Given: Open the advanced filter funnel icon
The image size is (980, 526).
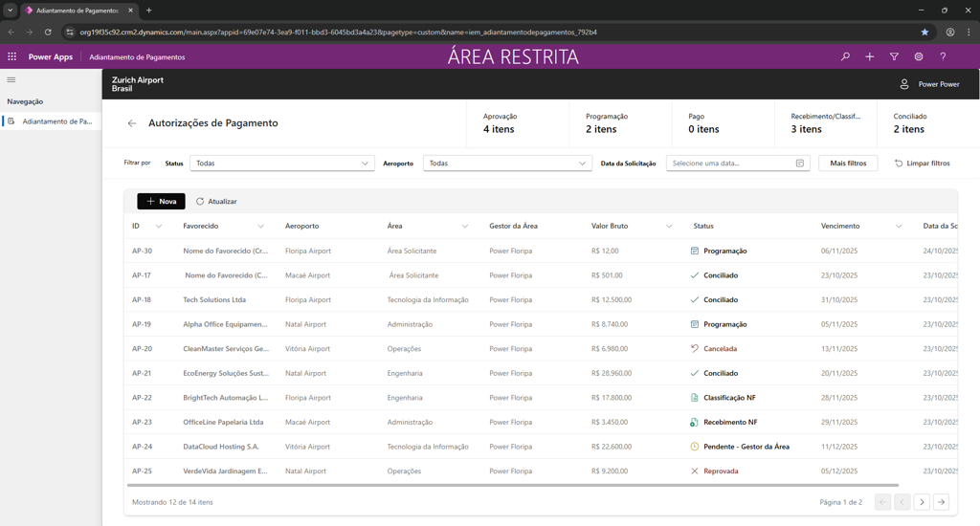Looking at the screenshot, I should tap(894, 56).
